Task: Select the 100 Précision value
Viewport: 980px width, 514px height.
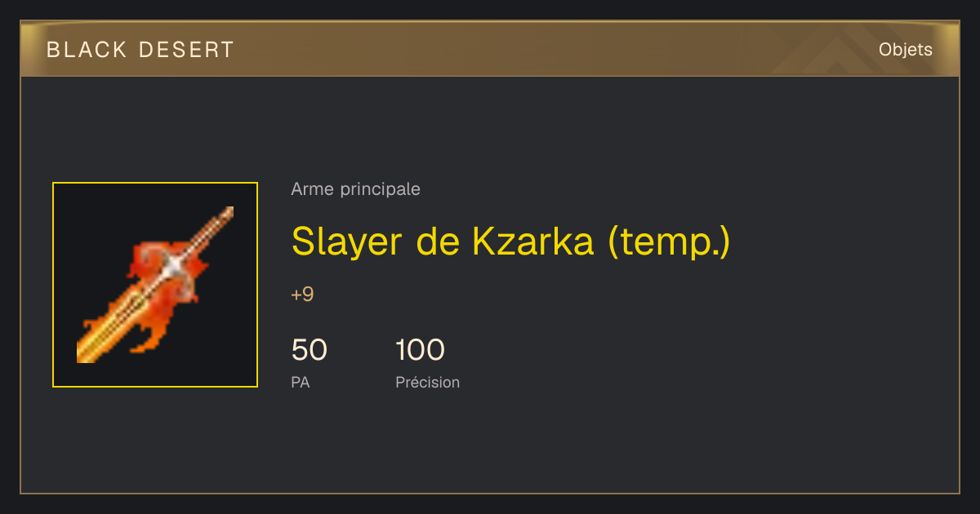Action: 420,350
